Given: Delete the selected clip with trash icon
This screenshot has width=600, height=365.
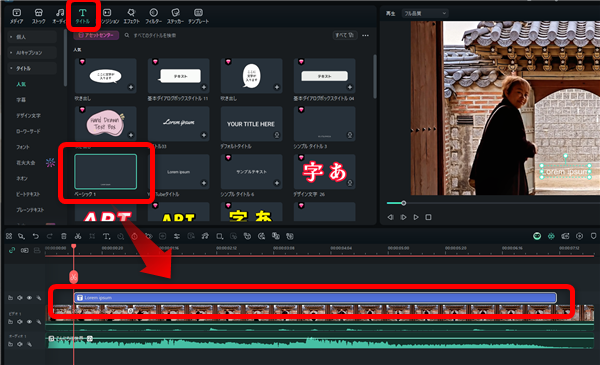Looking at the screenshot, I should [x=64, y=236].
